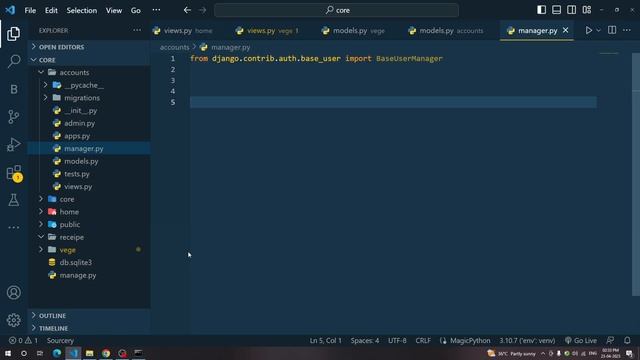Click the core command center search box
Viewport: 640px width, 360px height.
tap(336, 10)
